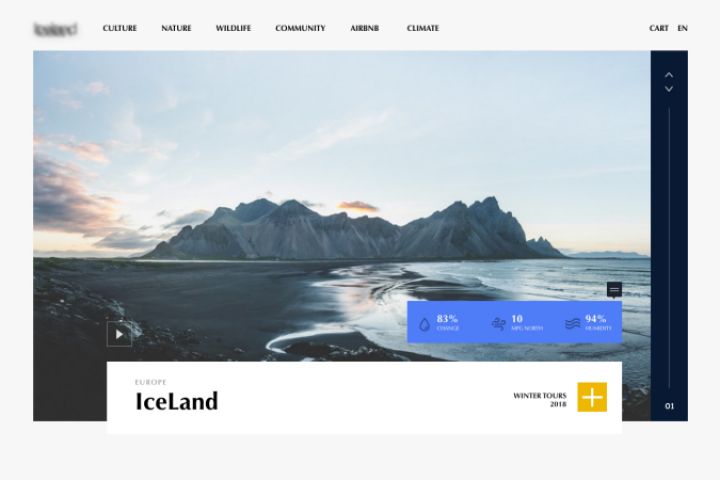Go to the Wildlife section
720x480 pixels.
click(x=233, y=28)
